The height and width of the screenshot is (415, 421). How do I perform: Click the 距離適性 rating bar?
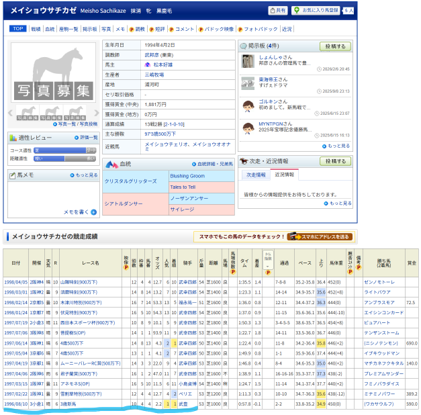(65, 159)
